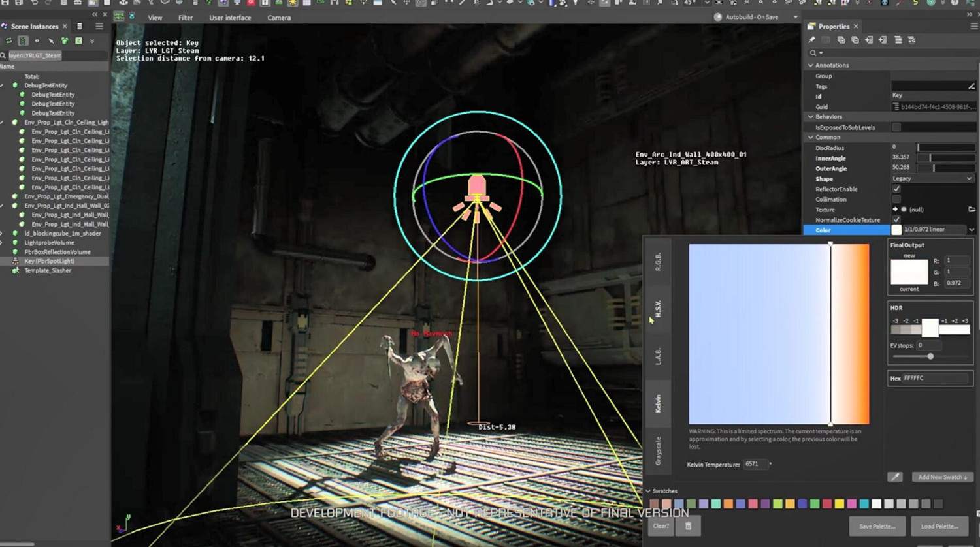The width and height of the screenshot is (980, 547).
Task: Click the pin icon in Properties toolbar
Action: coord(812,40)
